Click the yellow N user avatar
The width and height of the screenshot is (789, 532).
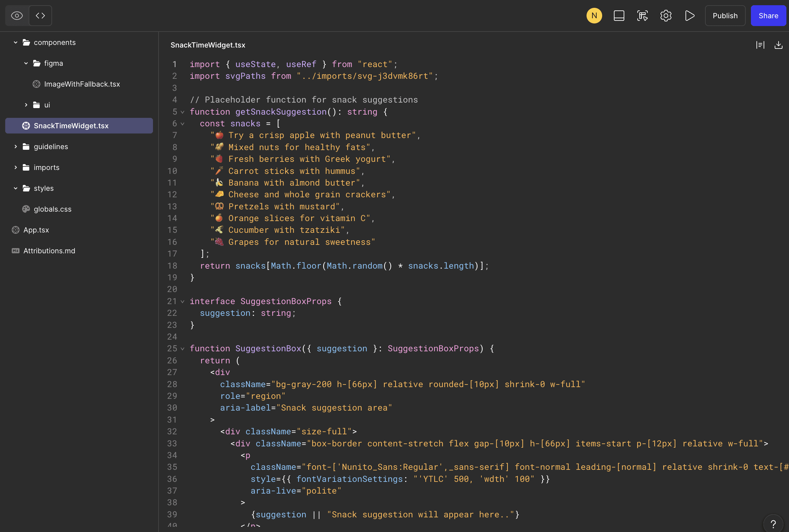[594, 16]
